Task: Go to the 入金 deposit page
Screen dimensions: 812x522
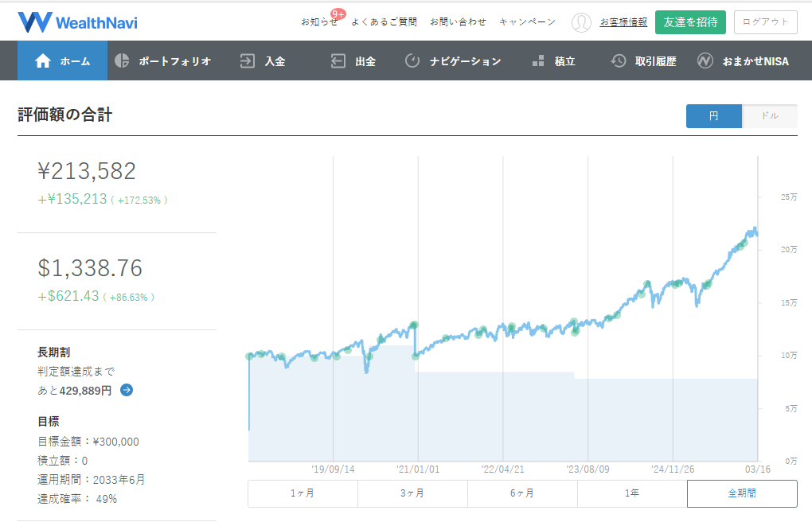Action: click(263, 61)
